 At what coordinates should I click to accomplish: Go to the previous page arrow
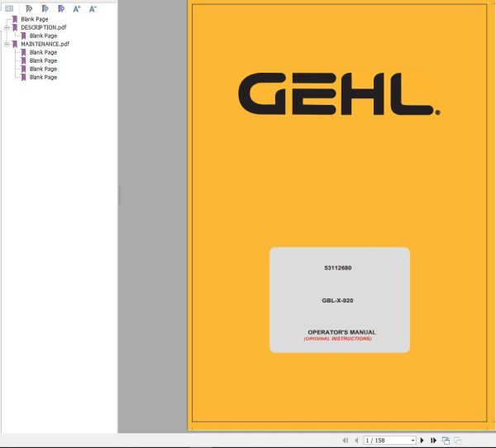coord(356,440)
